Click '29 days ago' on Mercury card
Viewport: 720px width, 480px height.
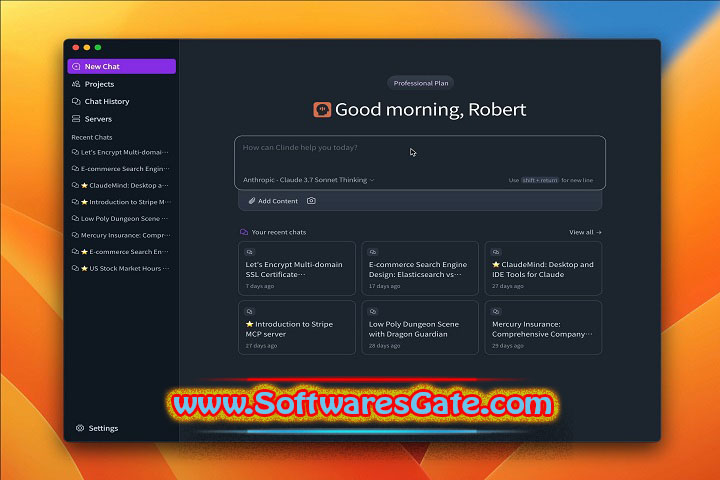(508, 346)
